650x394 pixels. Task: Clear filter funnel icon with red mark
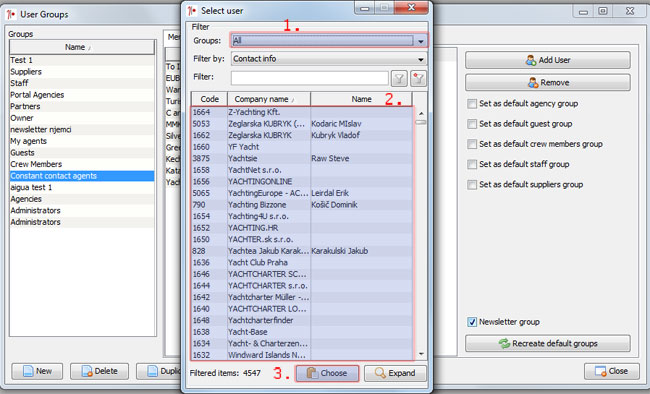tap(418, 78)
